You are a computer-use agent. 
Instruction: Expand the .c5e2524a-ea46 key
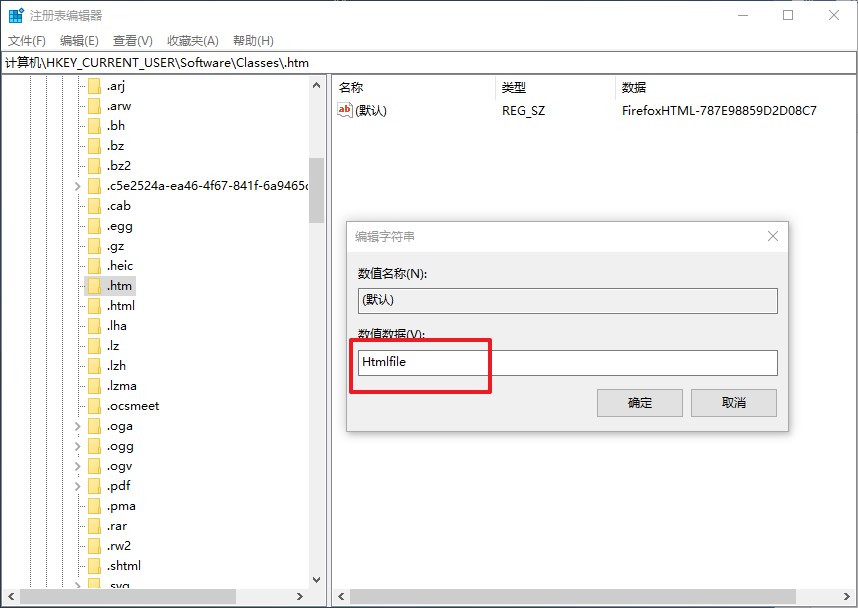click(x=77, y=186)
